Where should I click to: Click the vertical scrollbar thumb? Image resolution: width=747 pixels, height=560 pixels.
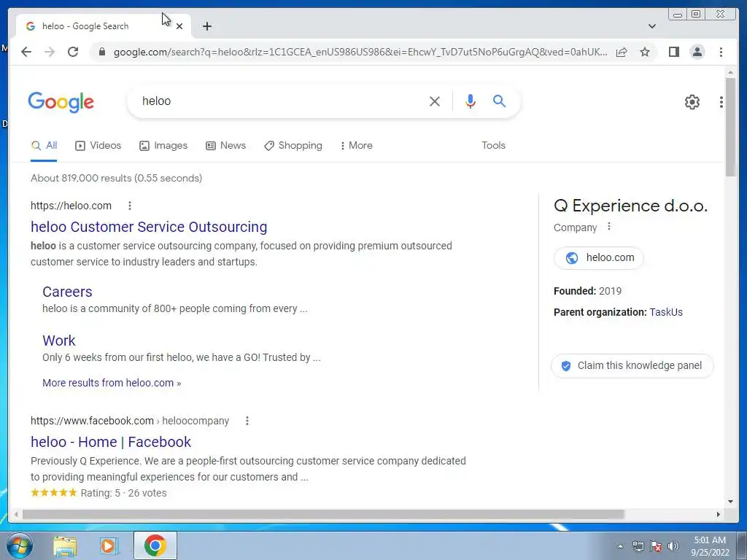click(x=730, y=126)
